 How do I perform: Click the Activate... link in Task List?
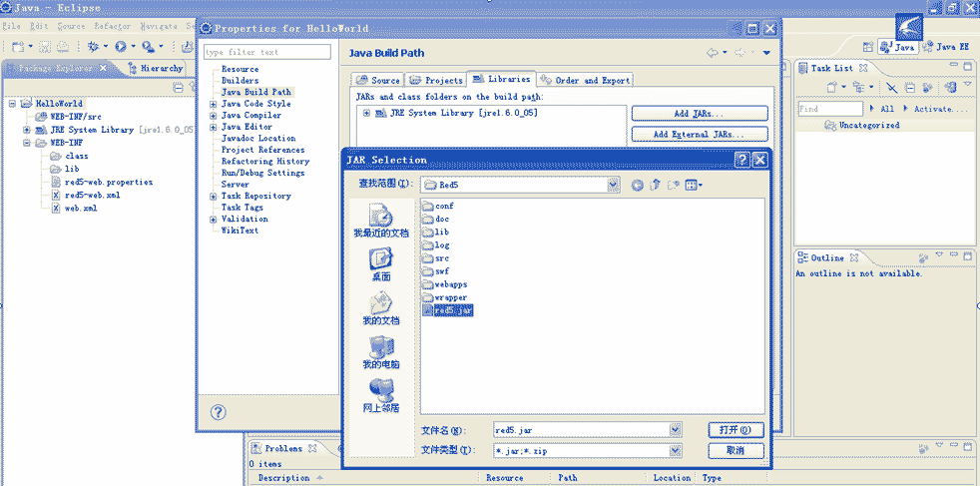coord(941,109)
